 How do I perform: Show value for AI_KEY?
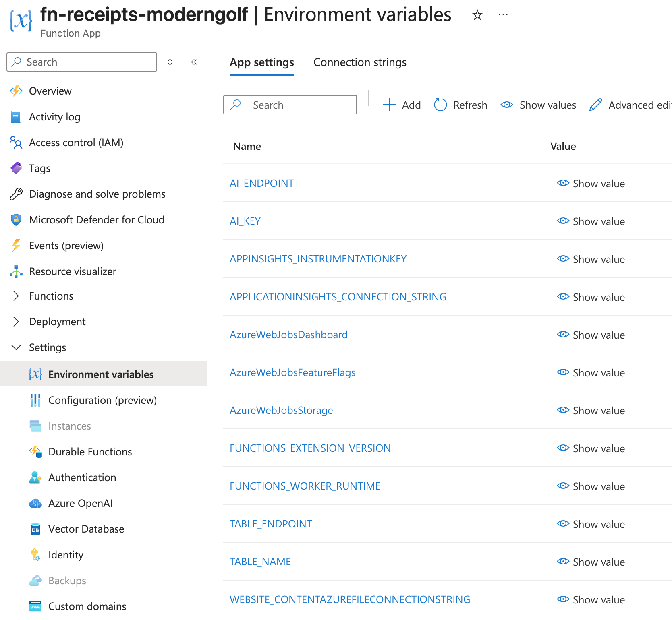pos(591,221)
